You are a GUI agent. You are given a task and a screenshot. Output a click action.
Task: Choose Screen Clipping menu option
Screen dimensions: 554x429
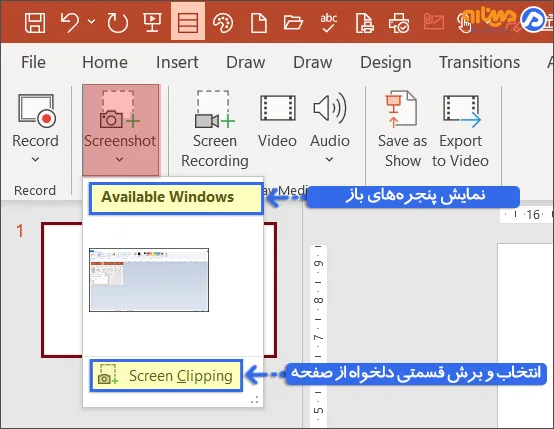pyautogui.click(x=166, y=376)
